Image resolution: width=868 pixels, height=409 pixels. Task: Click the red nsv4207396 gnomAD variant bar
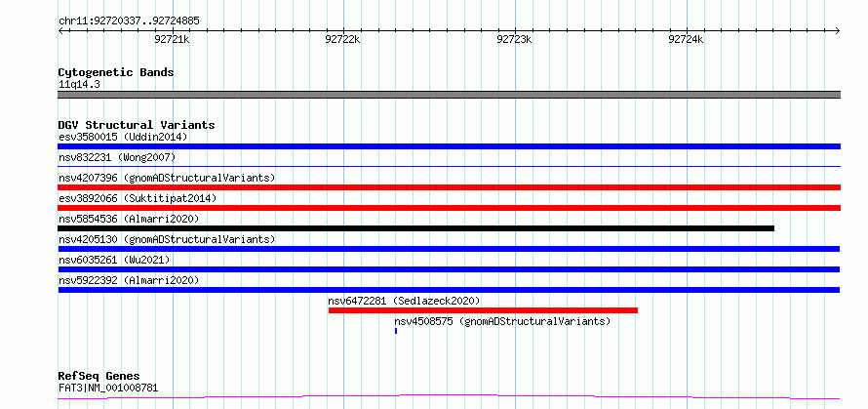(x=449, y=187)
